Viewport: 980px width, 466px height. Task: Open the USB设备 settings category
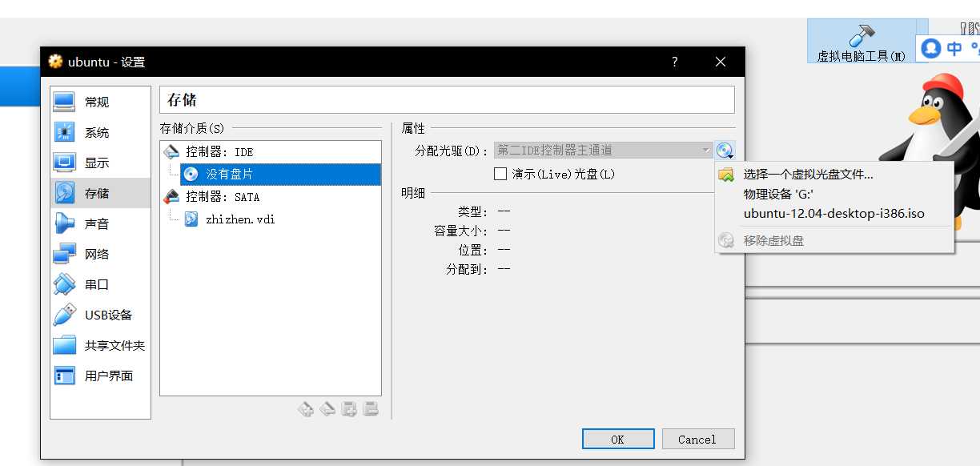[x=100, y=315]
